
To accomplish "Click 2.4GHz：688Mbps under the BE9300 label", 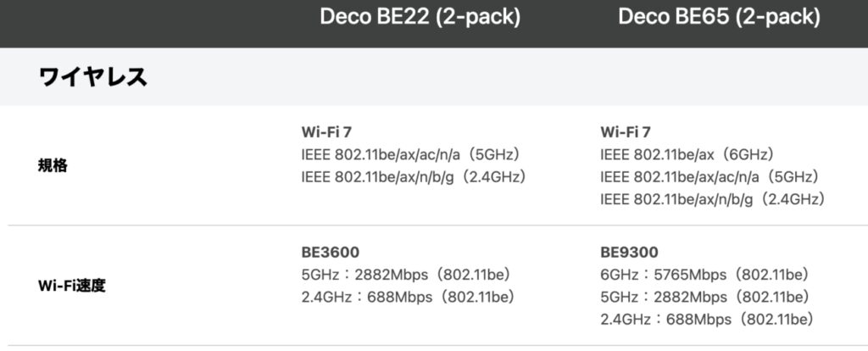I will point(707,319).
